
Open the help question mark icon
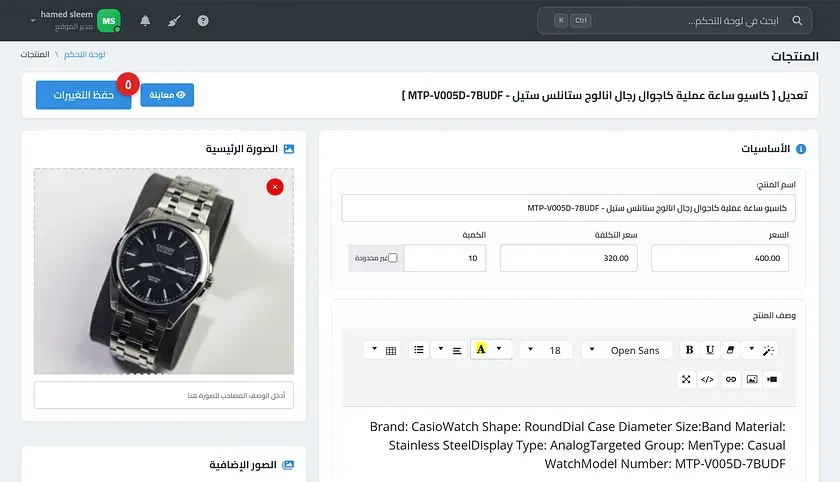coord(203,21)
